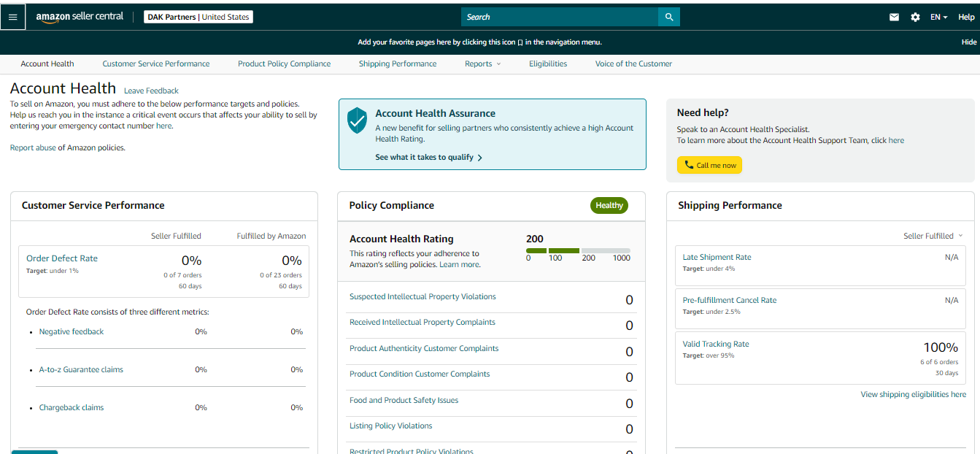Go to Shipping Performance tab
This screenshot has height=454, width=980.
pyautogui.click(x=398, y=64)
